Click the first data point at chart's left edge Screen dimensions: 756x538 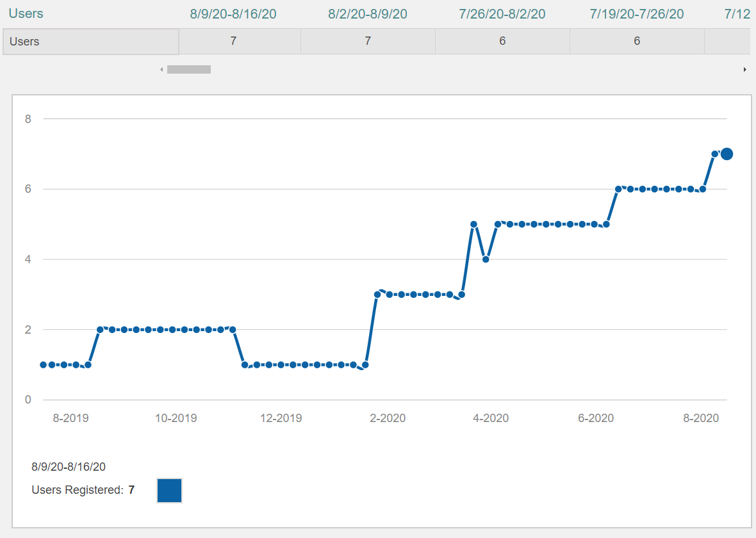44,365
